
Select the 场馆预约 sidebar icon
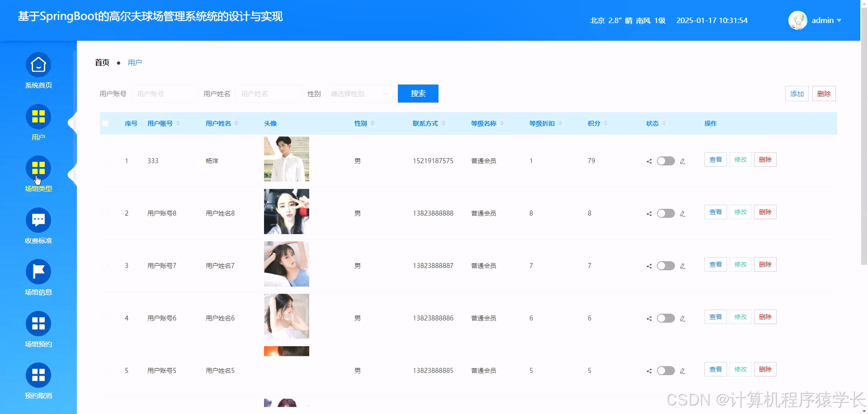click(38, 323)
